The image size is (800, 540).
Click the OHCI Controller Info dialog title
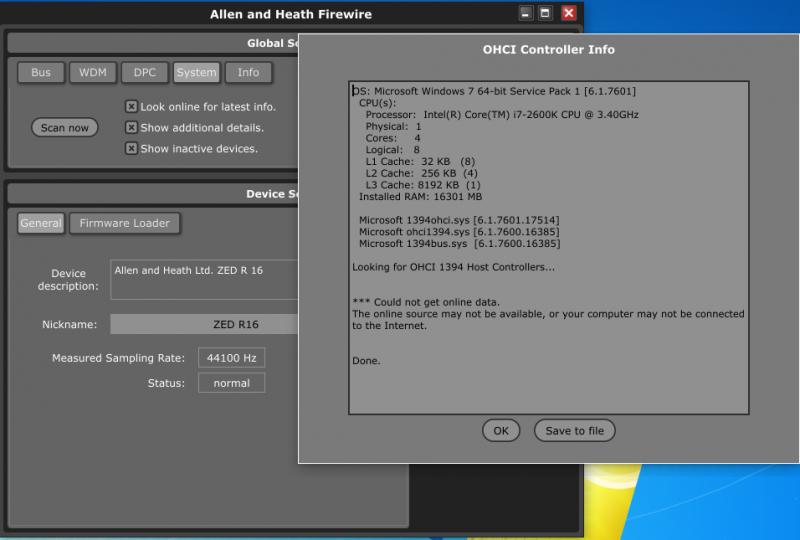(548, 50)
